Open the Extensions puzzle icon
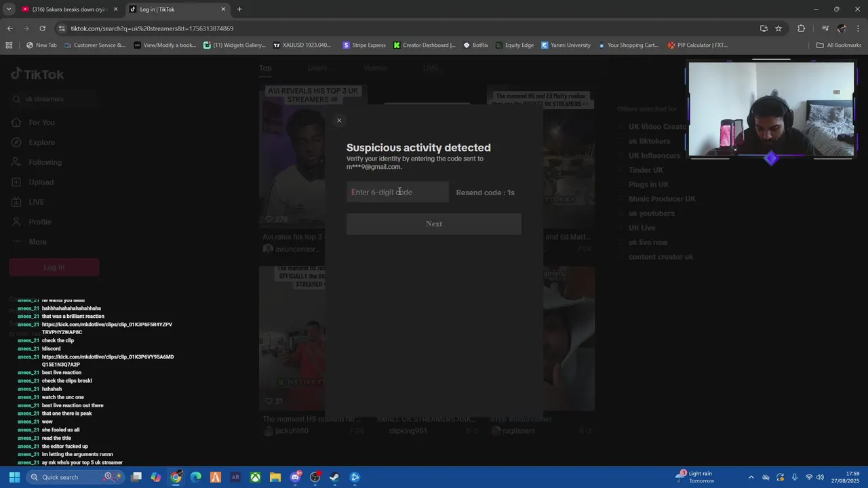868x488 pixels. 801,28
